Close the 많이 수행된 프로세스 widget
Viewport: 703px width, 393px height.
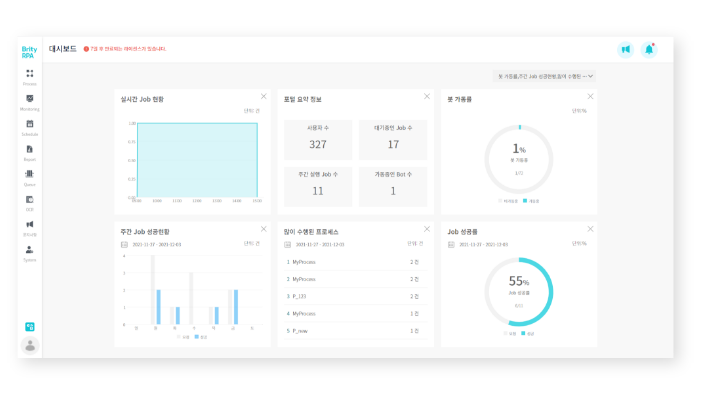pos(427,229)
